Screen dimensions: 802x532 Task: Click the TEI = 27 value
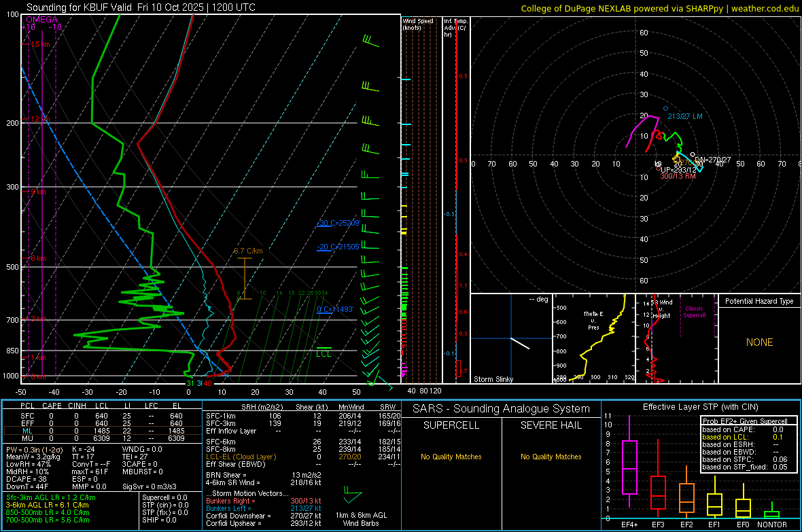pos(135,457)
